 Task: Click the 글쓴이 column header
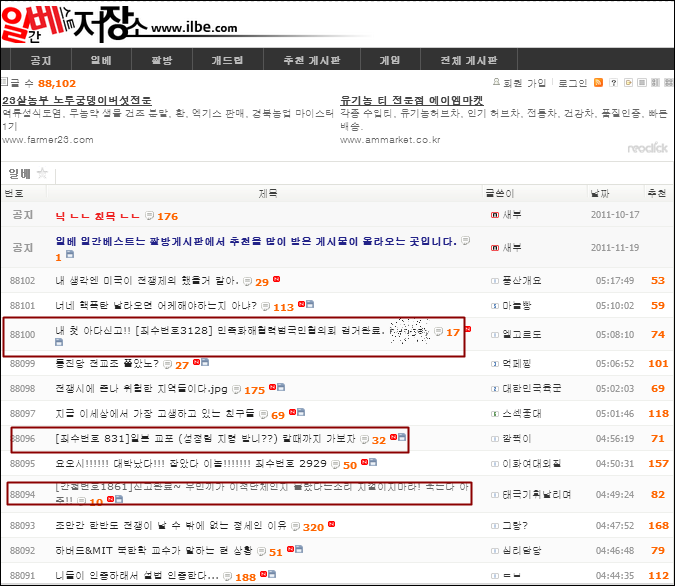[x=500, y=193]
